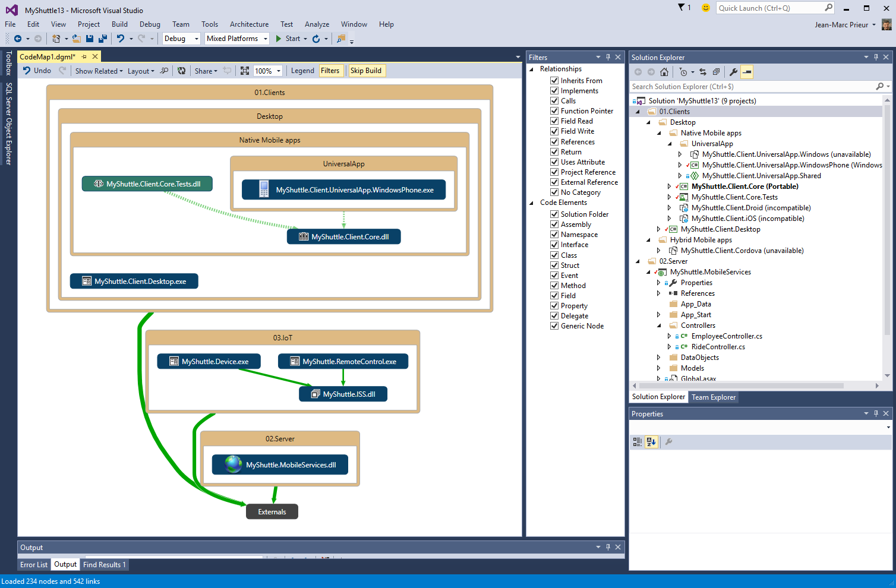Start debugging with the green Start arrow
This screenshot has width=896, height=588.
pos(290,39)
